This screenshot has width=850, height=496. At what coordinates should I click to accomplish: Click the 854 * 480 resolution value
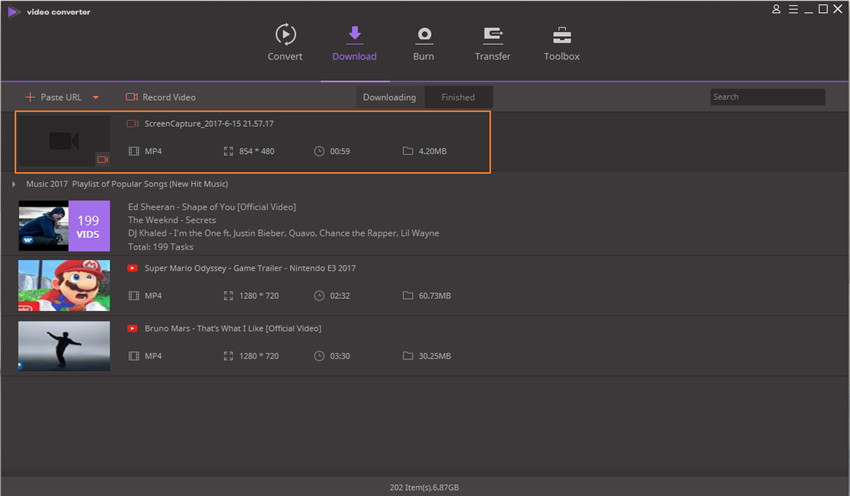[256, 151]
